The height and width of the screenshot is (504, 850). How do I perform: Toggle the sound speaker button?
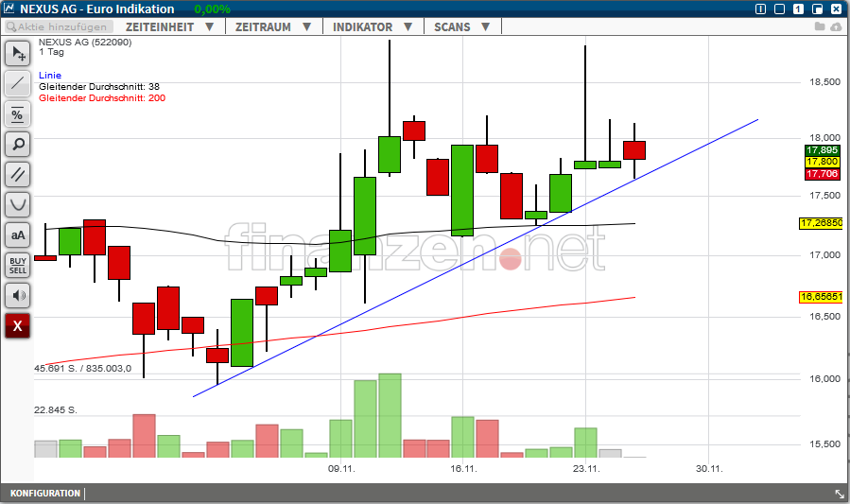pyautogui.click(x=18, y=296)
